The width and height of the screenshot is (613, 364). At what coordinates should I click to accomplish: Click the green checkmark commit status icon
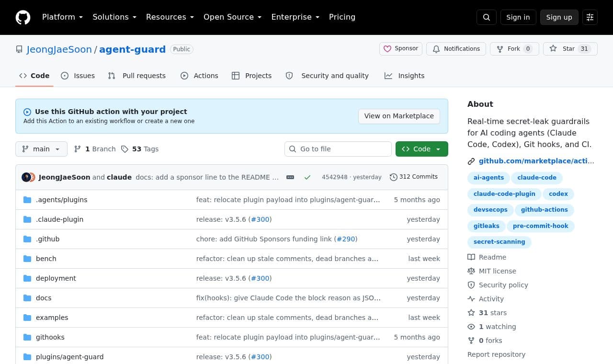307,177
